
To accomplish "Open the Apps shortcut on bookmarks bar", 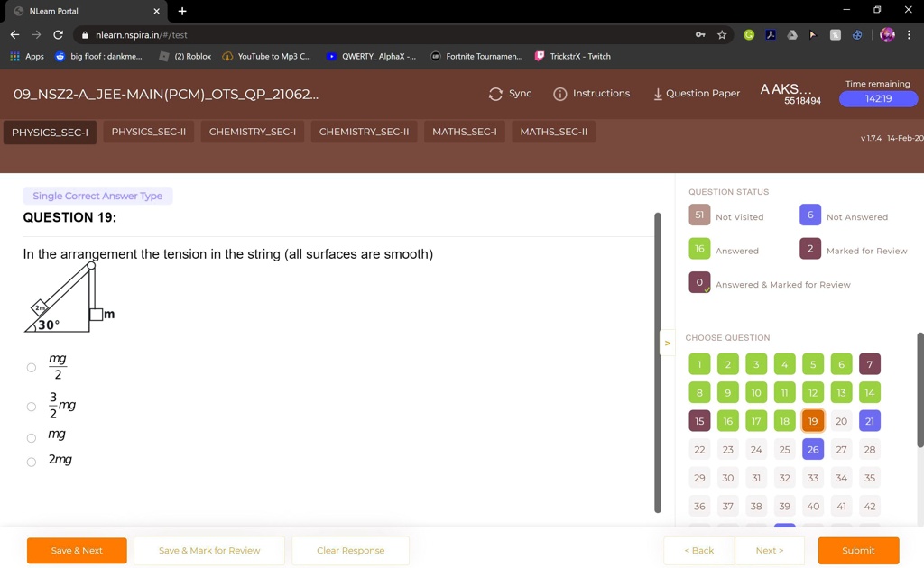I will tap(27, 56).
